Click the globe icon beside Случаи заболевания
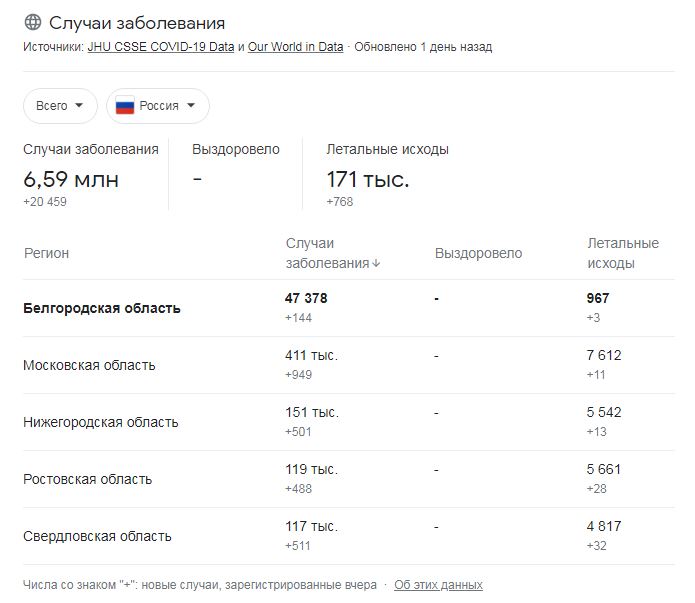Image resolution: width=695 pixels, height=603 pixels. click(33, 22)
